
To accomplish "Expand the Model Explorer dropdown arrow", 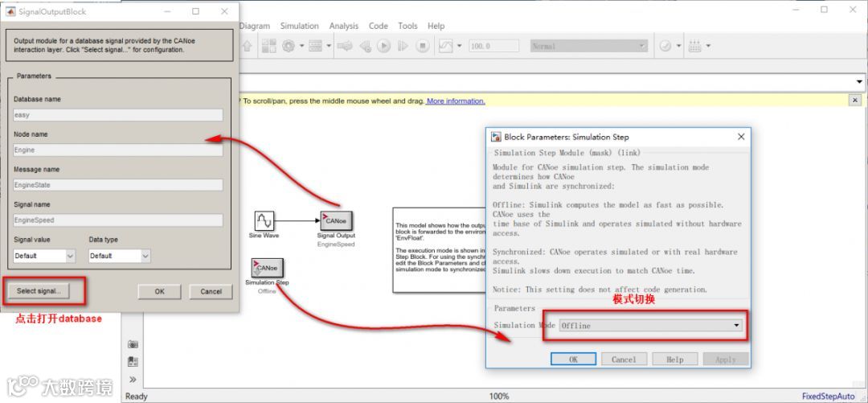I will 329,47.
